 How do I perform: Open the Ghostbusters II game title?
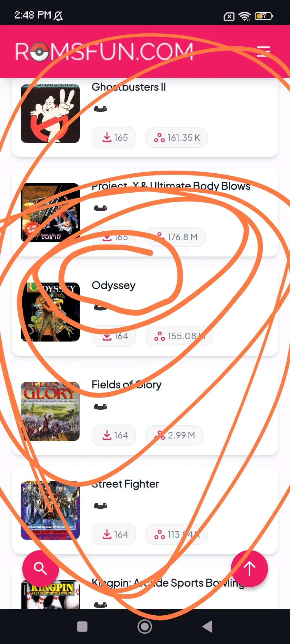click(129, 87)
